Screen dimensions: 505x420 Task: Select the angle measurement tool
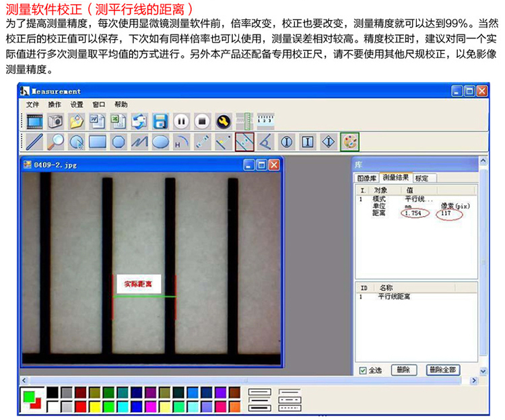point(265,141)
